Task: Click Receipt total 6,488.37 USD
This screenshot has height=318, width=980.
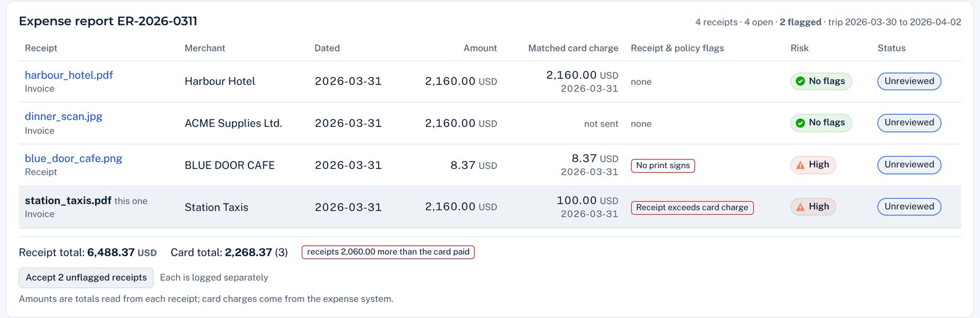Action: [88, 252]
